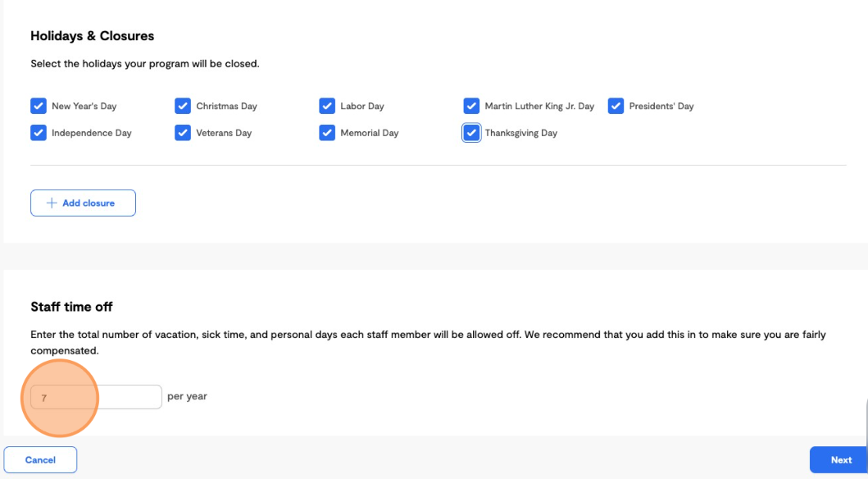Click the plus icon in Add closure
The image size is (868, 479).
tap(52, 203)
